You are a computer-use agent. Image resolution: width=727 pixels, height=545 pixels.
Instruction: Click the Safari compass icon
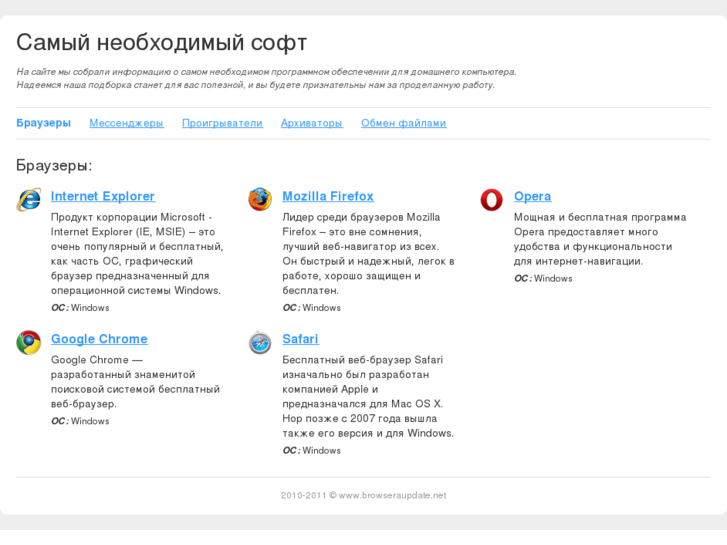point(260,343)
